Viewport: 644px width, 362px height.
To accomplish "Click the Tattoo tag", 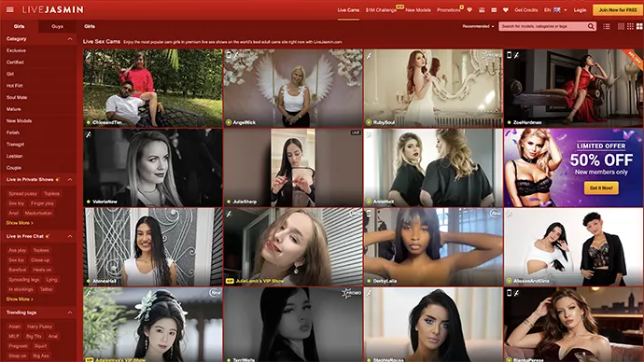I will [47, 289].
